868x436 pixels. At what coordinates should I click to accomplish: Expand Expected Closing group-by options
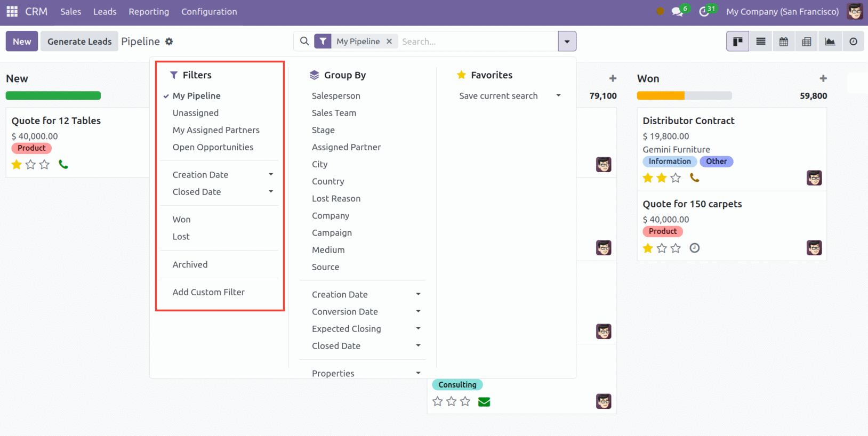click(363, 329)
